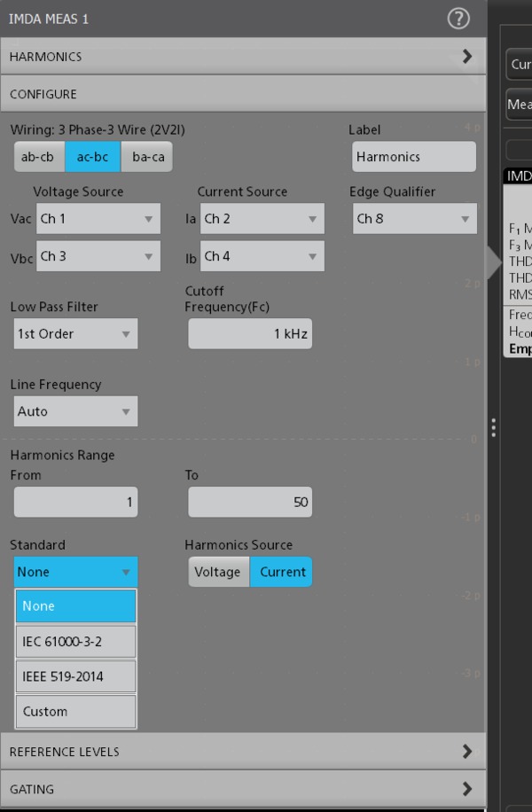Screen dimensions: 532x812
Task: Choose None in Standard list
Action: [x=75, y=605]
